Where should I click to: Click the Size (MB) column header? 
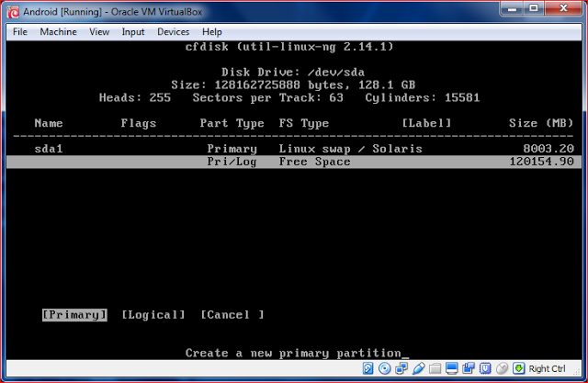click(541, 123)
